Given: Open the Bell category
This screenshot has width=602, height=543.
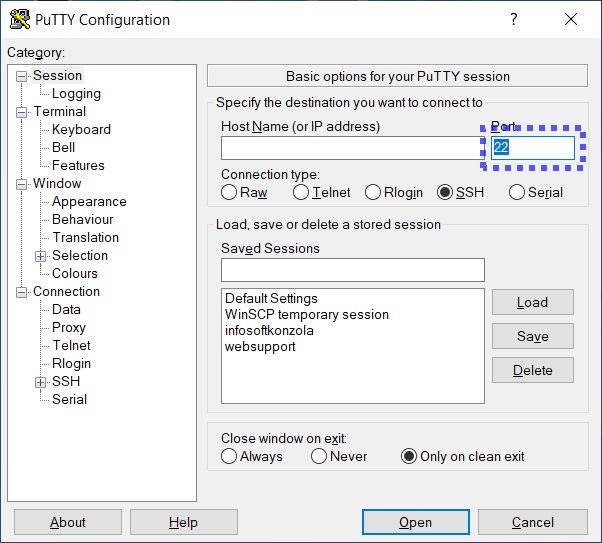Looking at the screenshot, I should pos(63,147).
